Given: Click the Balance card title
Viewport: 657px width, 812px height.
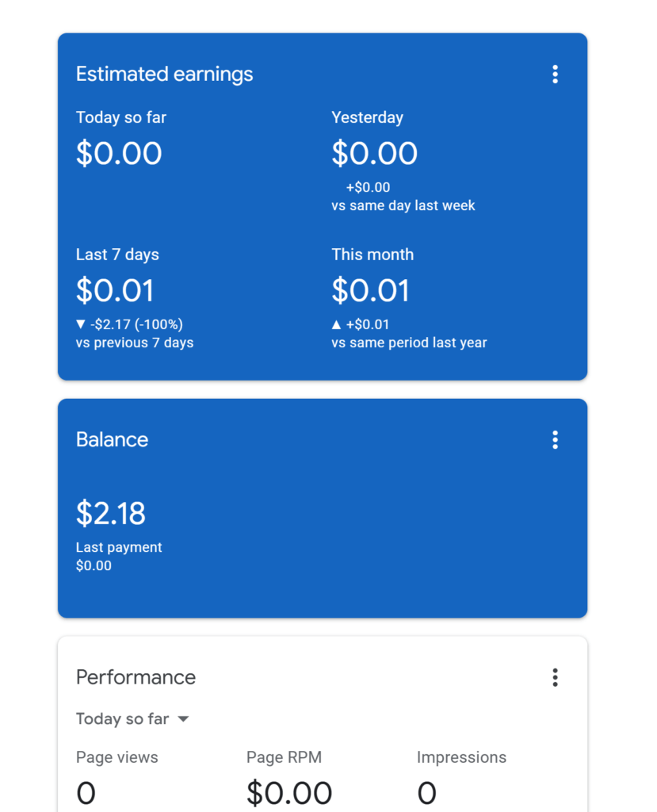Looking at the screenshot, I should coord(113,439).
